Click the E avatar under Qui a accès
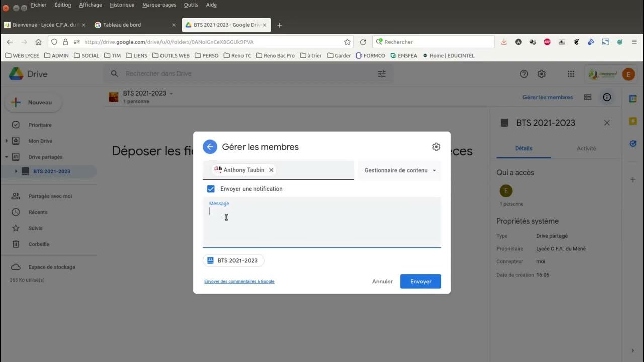This screenshot has height=362, width=644. pyautogui.click(x=505, y=191)
